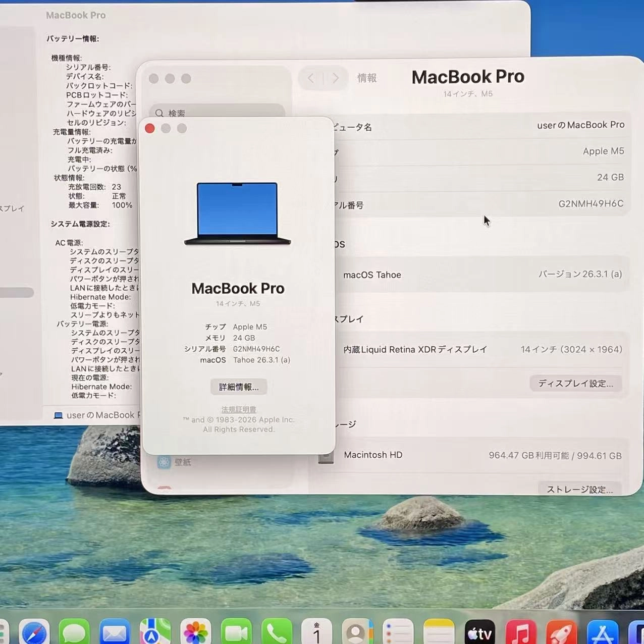Select 24 GB memory value in About window
The width and height of the screenshot is (644, 644).
[x=244, y=338]
